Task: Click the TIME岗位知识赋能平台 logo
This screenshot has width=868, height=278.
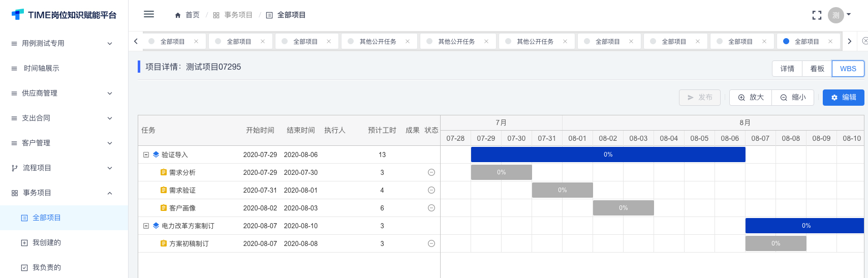Action: pos(64,15)
